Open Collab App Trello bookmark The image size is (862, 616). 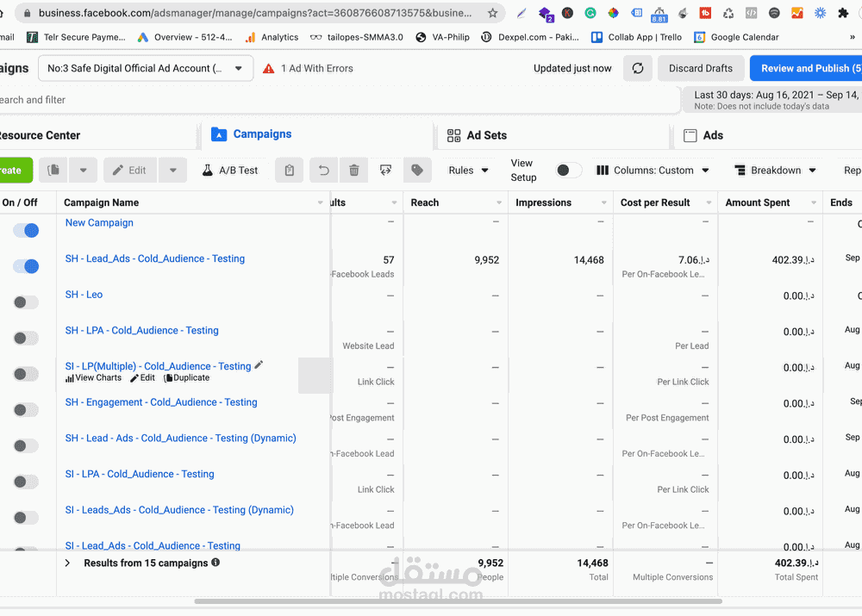(636, 37)
